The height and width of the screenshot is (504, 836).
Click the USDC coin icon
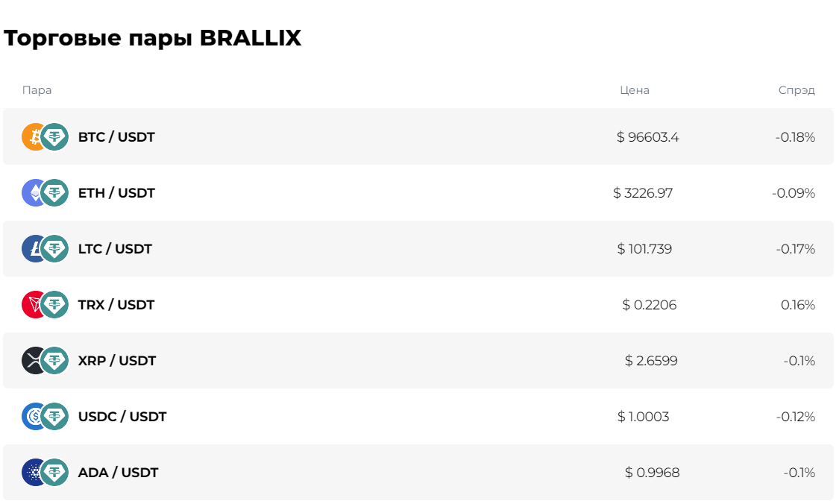click(31, 417)
